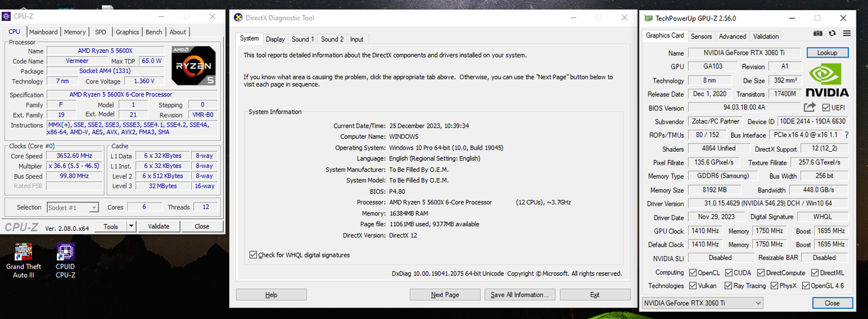Switch to the Mainboard tab in CPU-Z
Viewport: 868px width, 319px height.
tap(43, 32)
